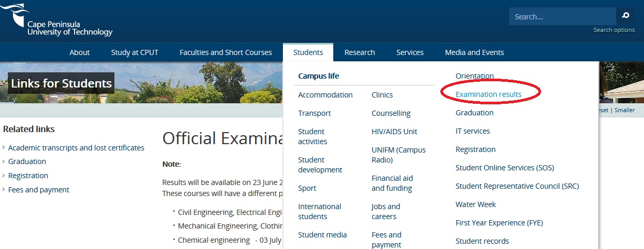The width and height of the screenshot is (644, 249).
Task: Open Student Representative Council (SRC) link
Action: [x=517, y=186]
